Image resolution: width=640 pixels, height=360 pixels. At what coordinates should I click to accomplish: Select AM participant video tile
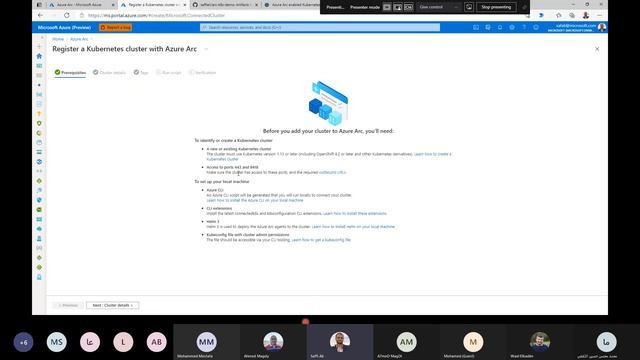[x=406, y=342]
